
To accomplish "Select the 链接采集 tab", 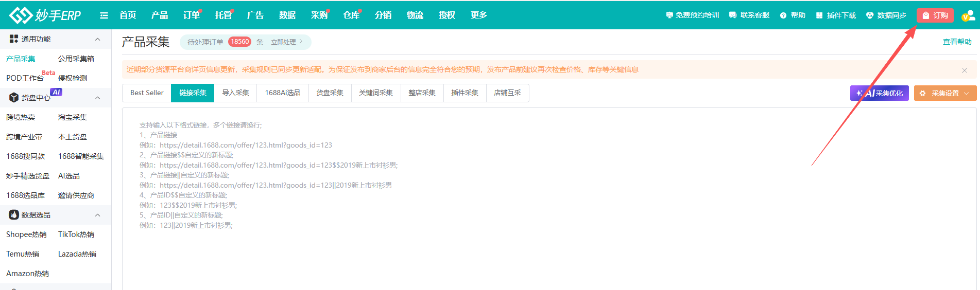I will 193,93.
